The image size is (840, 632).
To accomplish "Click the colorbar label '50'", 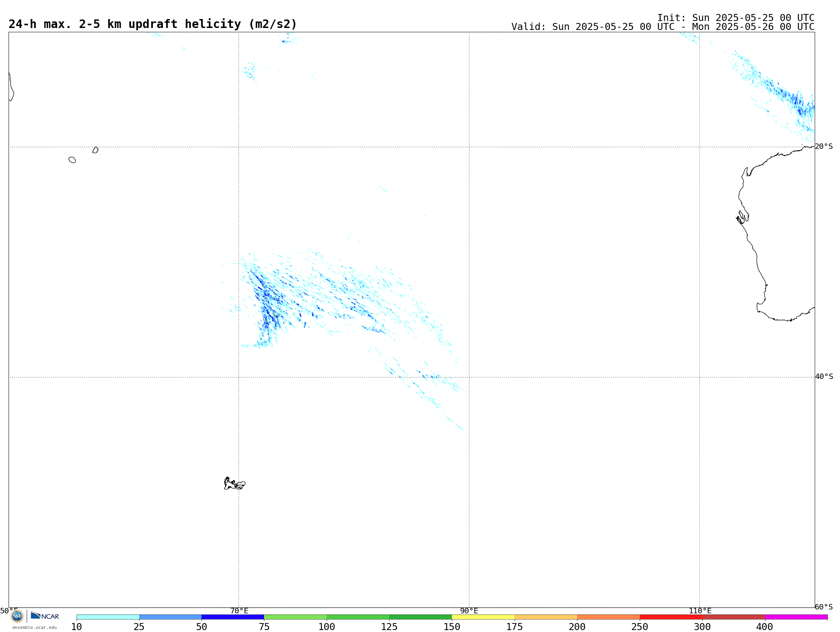I will coord(201,627).
